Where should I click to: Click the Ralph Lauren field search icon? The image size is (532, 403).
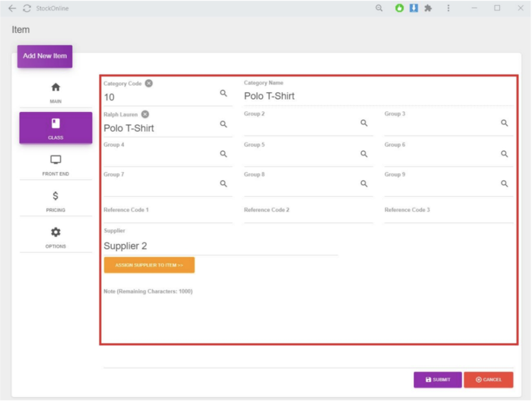223,125
